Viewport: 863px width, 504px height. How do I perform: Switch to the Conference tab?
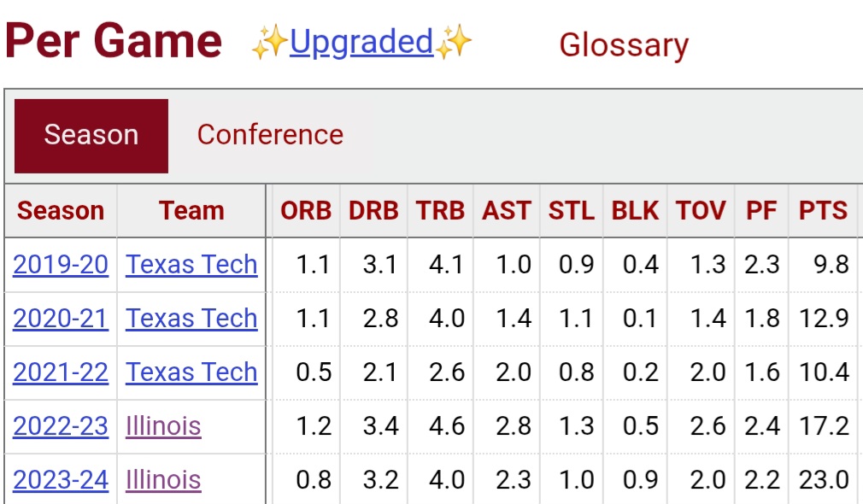pyautogui.click(x=270, y=135)
